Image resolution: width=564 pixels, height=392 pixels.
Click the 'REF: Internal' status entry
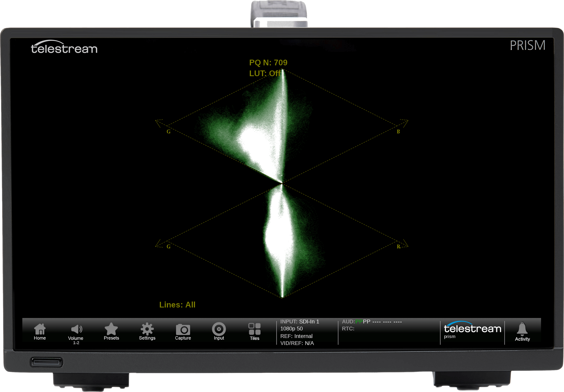[297, 336]
